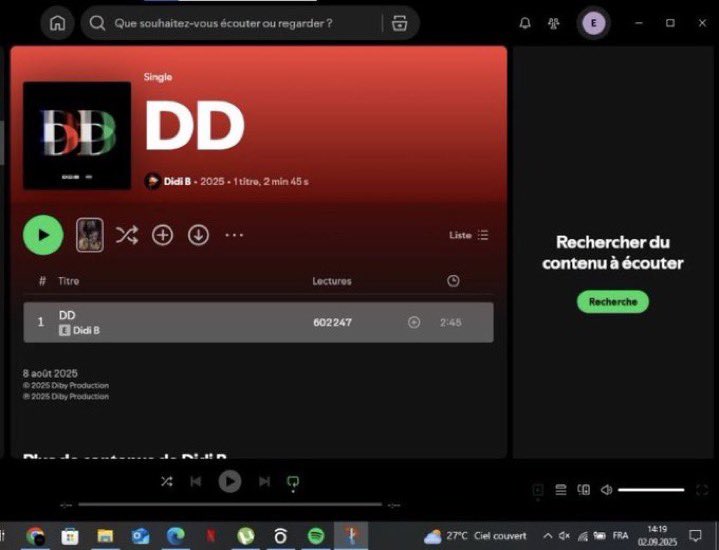Select the DD track row title

[x=67, y=315]
